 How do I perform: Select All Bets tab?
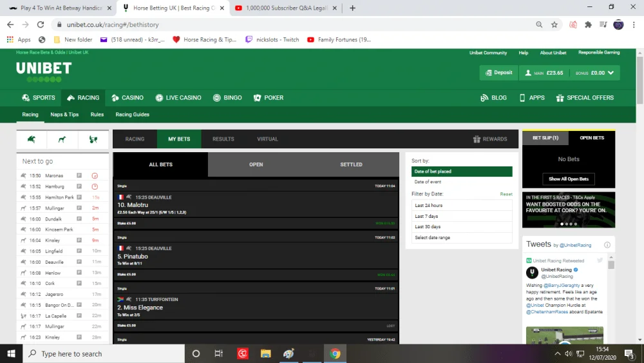(160, 164)
